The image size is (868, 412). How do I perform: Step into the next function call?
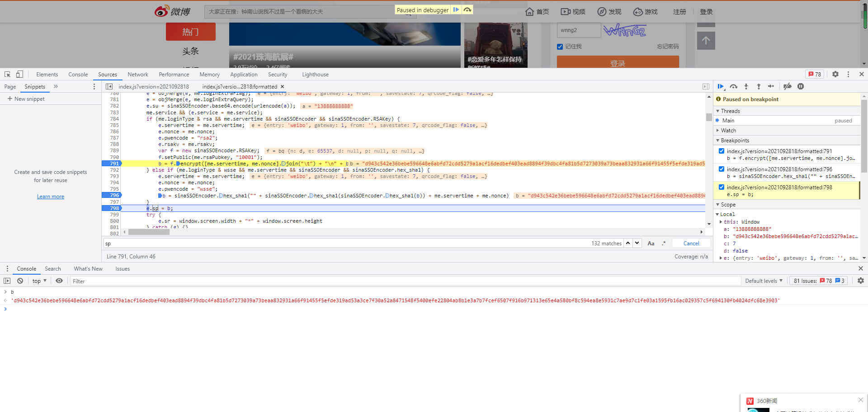point(746,86)
